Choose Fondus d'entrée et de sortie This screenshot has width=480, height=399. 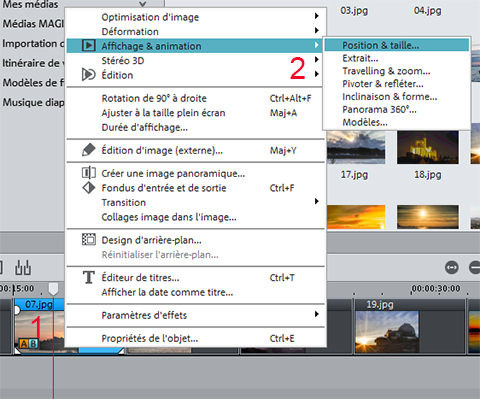click(x=196, y=188)
